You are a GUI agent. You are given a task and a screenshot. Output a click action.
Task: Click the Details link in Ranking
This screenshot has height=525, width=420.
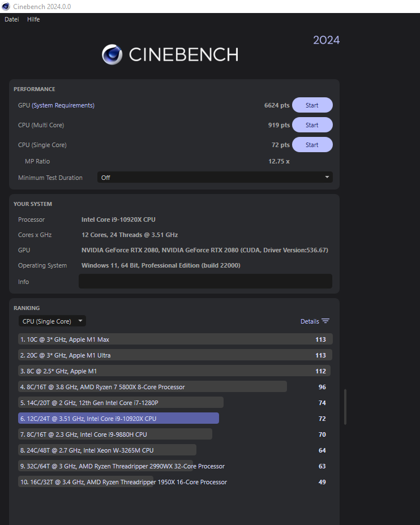(x=310, y=321)
